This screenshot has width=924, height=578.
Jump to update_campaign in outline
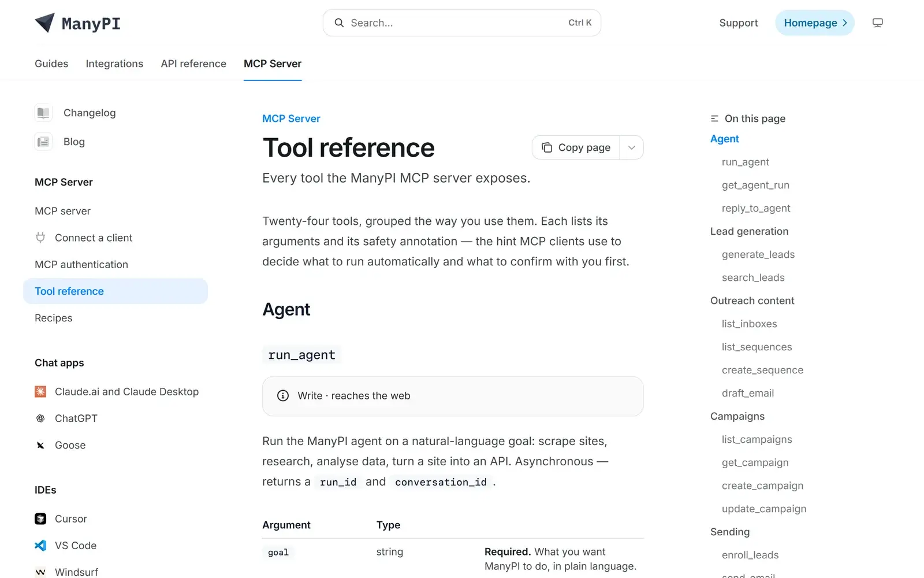pyautogui.click(x=764, y=509)
